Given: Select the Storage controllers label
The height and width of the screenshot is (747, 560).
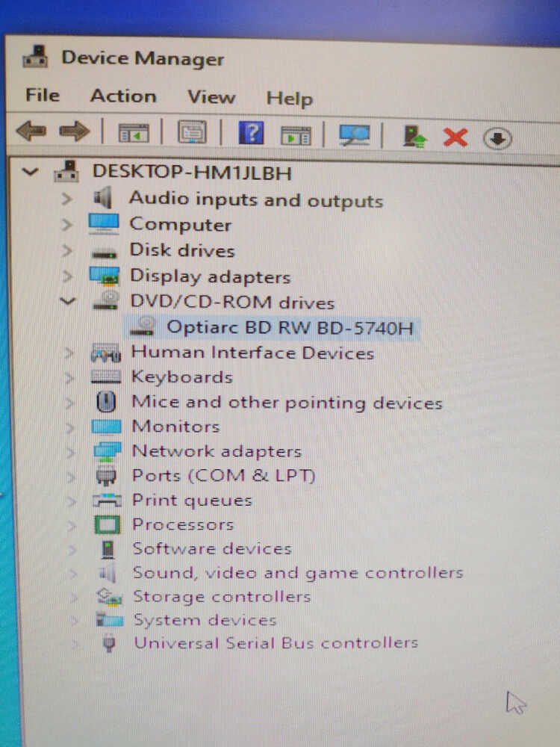Looking at the screenshot, I should pos(222,596).
